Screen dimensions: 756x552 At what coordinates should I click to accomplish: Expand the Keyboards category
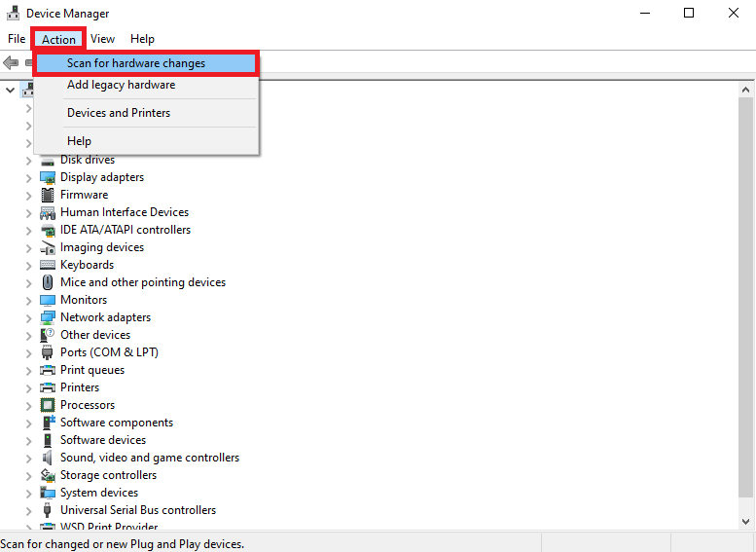click(x=28, y=266)
